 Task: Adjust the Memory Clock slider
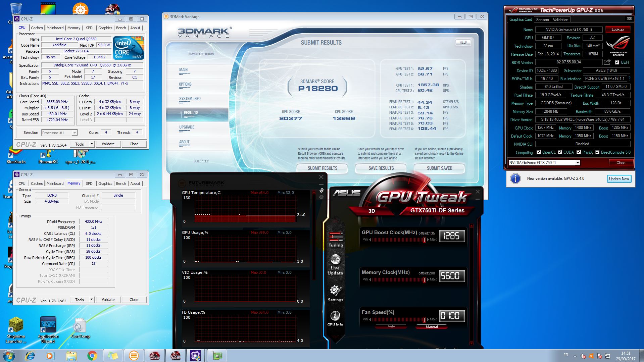click(399, 279)
